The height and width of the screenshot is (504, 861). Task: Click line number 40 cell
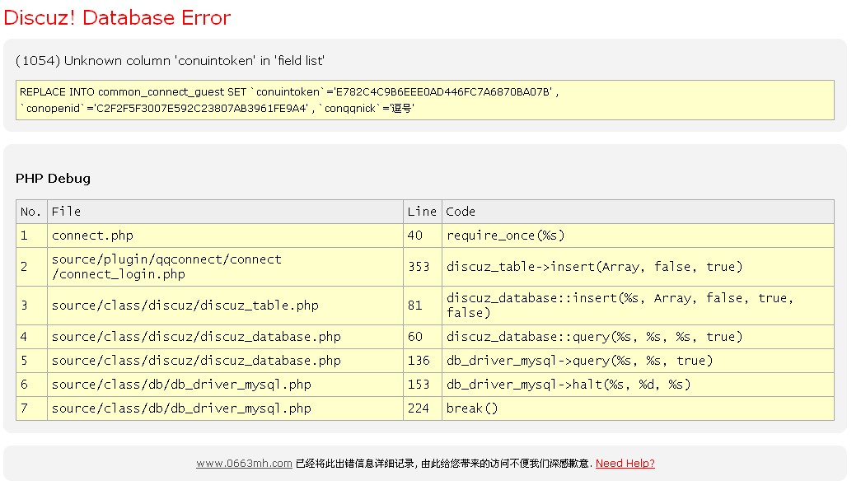(423, 236)
